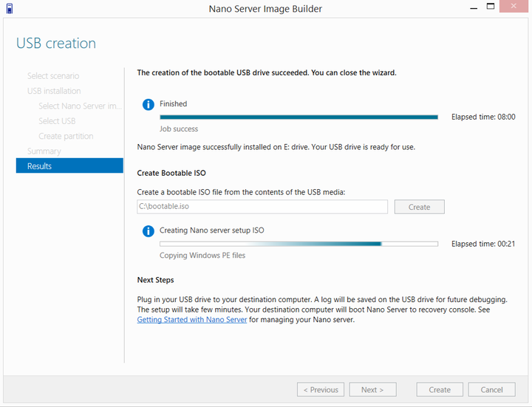Click the Cancel button

point(491,390)
